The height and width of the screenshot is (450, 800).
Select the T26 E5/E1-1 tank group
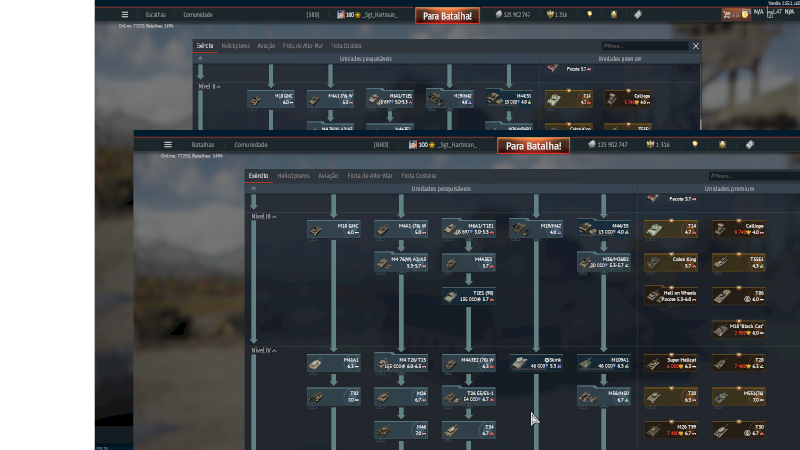tap(468, 397)
